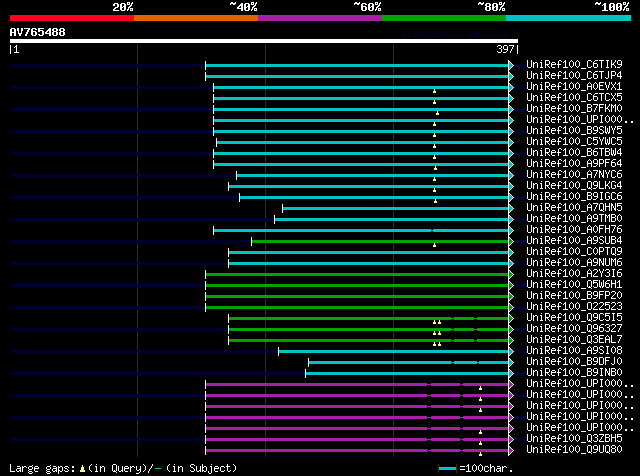Select the UniRef100_B9INB0 label
Viewport: 640px width, 476px height.
click(x=574, y=373)
